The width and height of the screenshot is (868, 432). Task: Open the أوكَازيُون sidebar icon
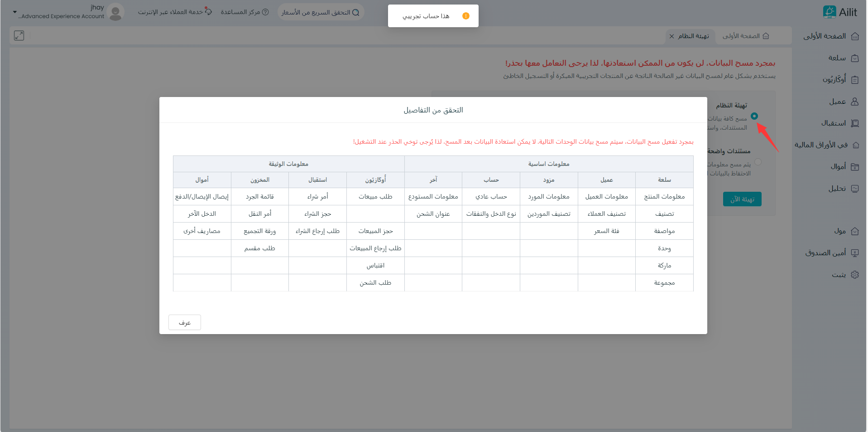click(x=855, y=80)
